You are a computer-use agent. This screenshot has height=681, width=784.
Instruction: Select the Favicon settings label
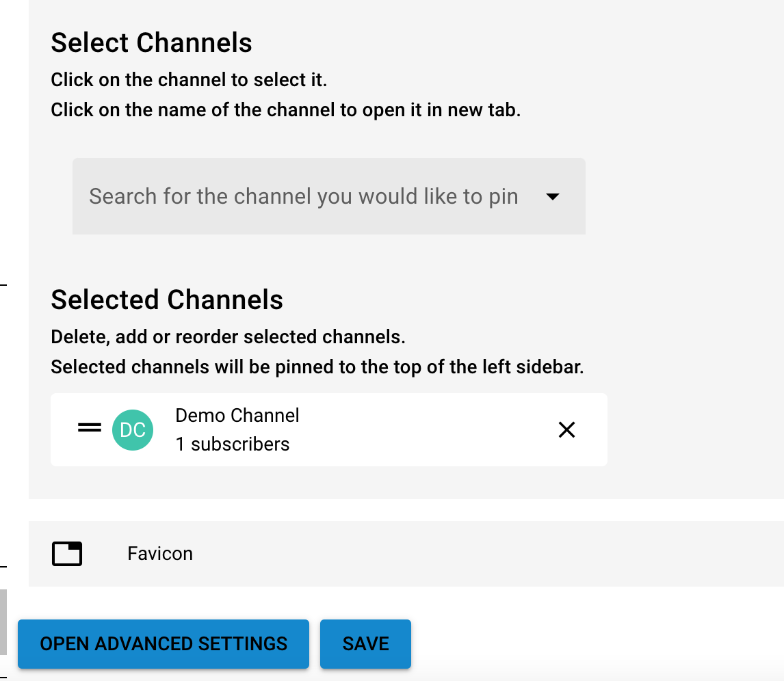coord(160,554)
